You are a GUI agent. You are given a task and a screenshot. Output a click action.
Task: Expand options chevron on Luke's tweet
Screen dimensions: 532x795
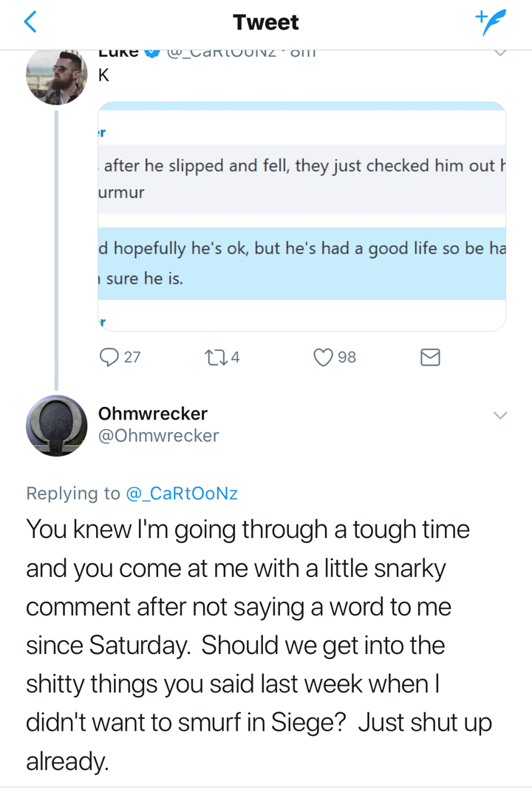click(x=500, y=52)
